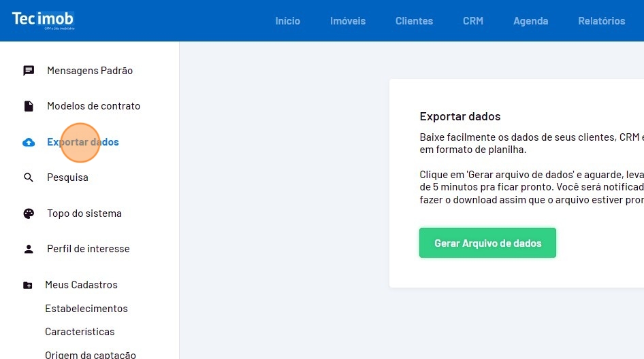
Task: Click the Topo do sistema palette icon
Action: pyautogui.click(x=29, y=213)
